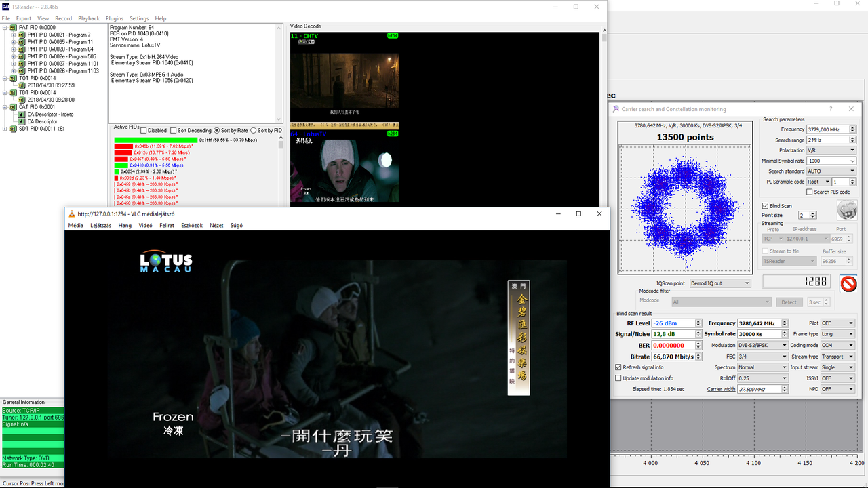Open the Settings menu in TSReader
The image size is (868, 488).
[139, 18]
